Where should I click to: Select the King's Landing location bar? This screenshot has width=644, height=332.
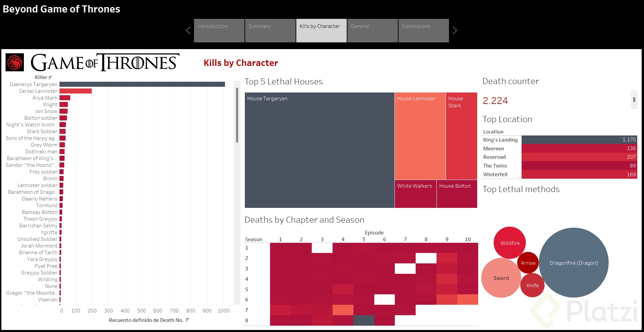579,140
